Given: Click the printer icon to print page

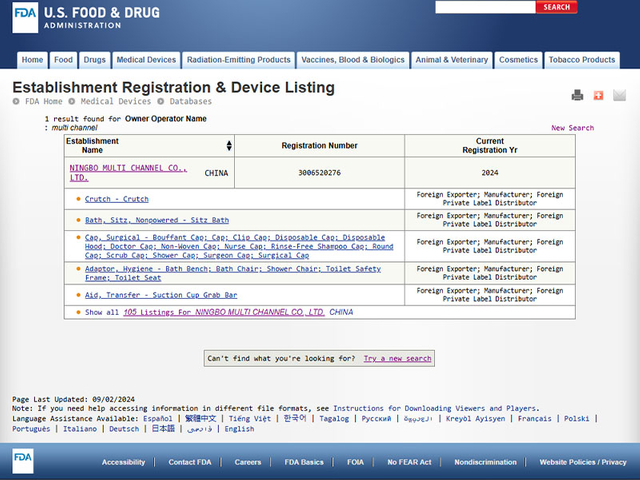Looking at the screenshot, I should point(577,96).
